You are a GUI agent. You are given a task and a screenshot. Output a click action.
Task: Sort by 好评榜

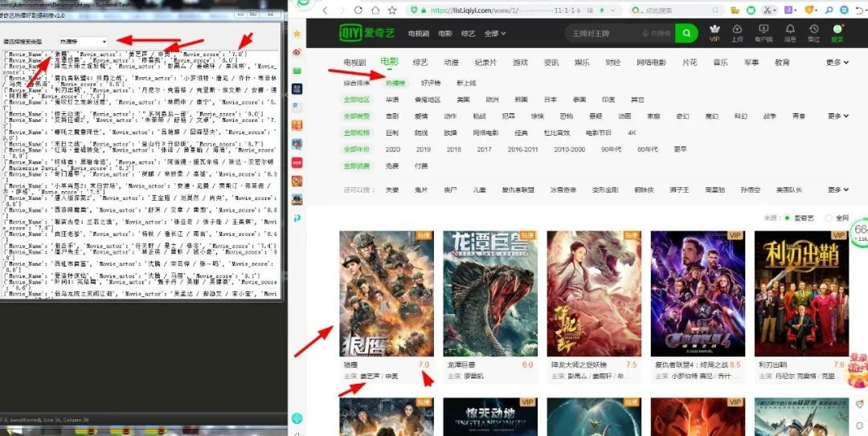point(431,83)
